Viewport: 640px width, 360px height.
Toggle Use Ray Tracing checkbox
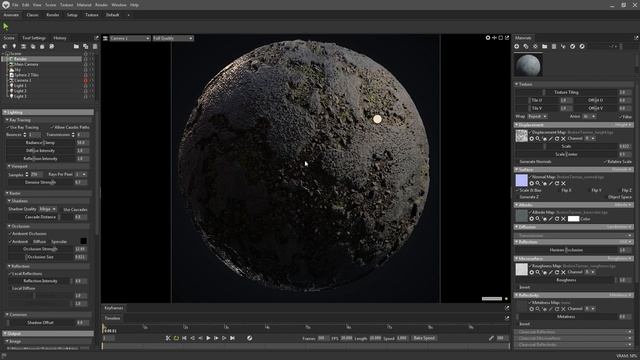point(8,127)
